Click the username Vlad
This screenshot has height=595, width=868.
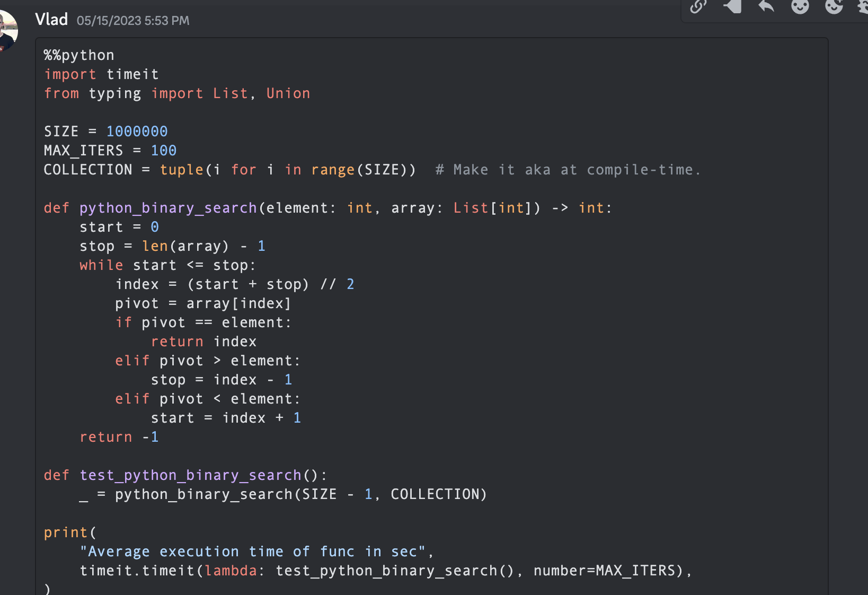(51, 20)
